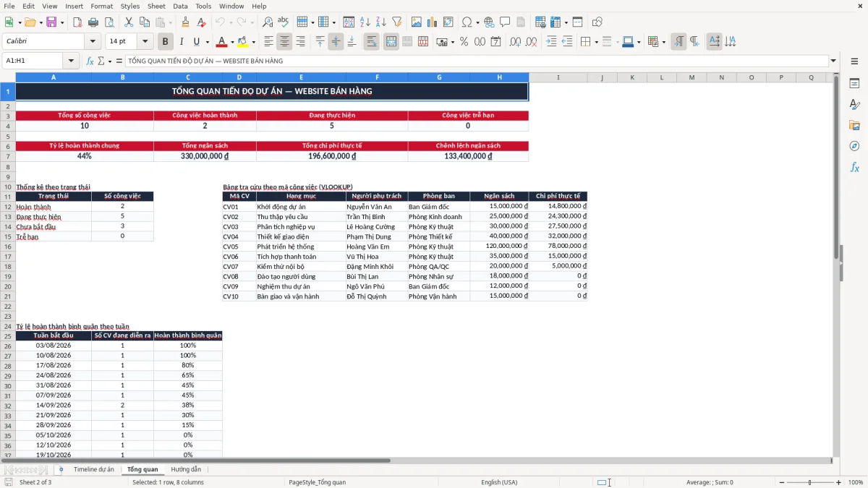Apply red Font Color swatch
The height and width of the screenshot is (488, 868).
click(x=222, y=42)
